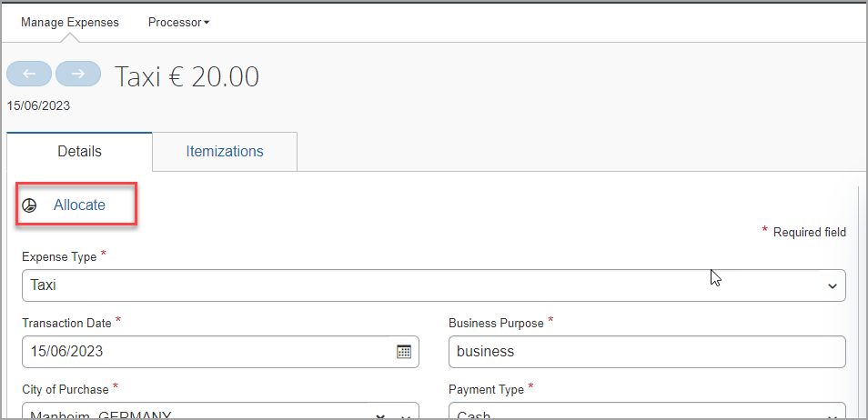This screenshot has width=868, height=420.
Task: Switch to the Itemizations tab
Action: (x=225, y=151)
